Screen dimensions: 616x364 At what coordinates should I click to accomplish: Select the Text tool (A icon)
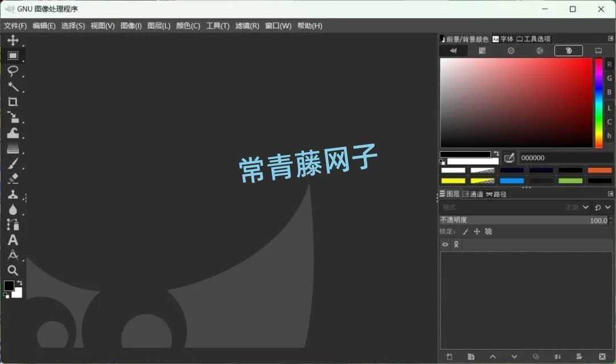click(13, 240)
